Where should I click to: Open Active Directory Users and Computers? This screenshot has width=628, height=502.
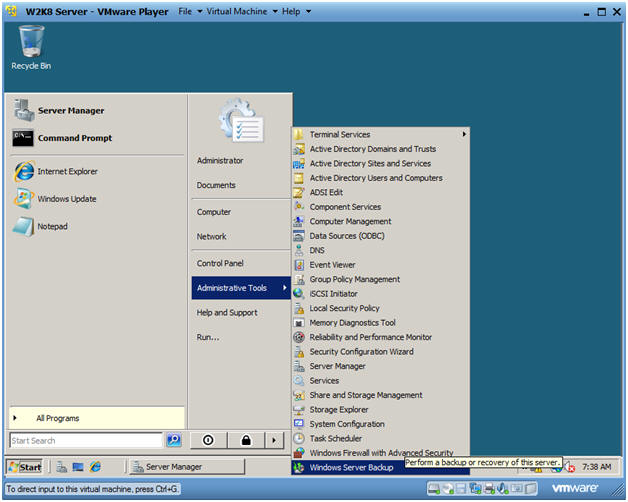pyautogui.click(x=380, y=178)
